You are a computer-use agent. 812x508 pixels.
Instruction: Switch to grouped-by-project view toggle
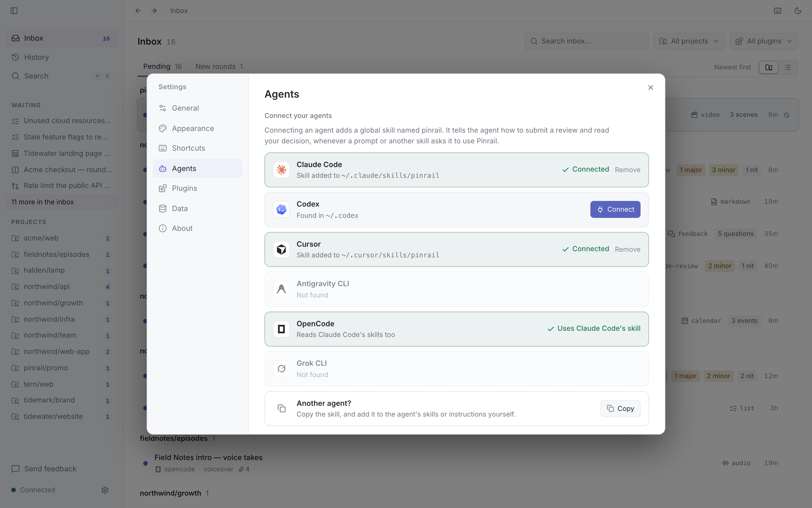[x=769, y=67]
